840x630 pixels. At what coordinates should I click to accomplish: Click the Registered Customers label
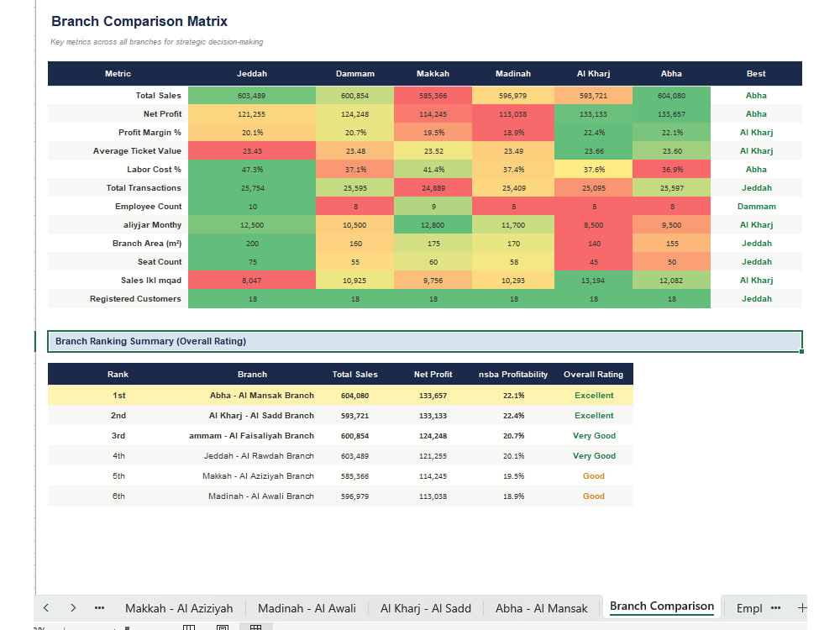tap(135, 299)
